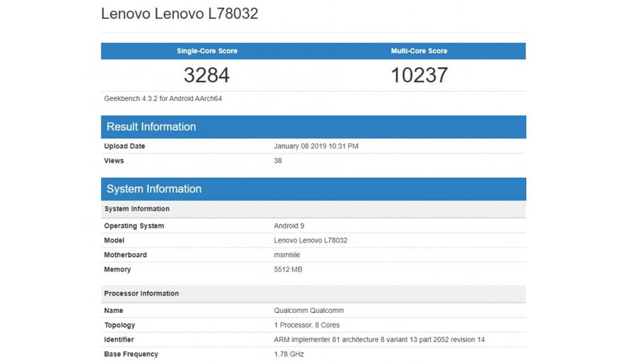Select the views count 38

tap(278, 161)
